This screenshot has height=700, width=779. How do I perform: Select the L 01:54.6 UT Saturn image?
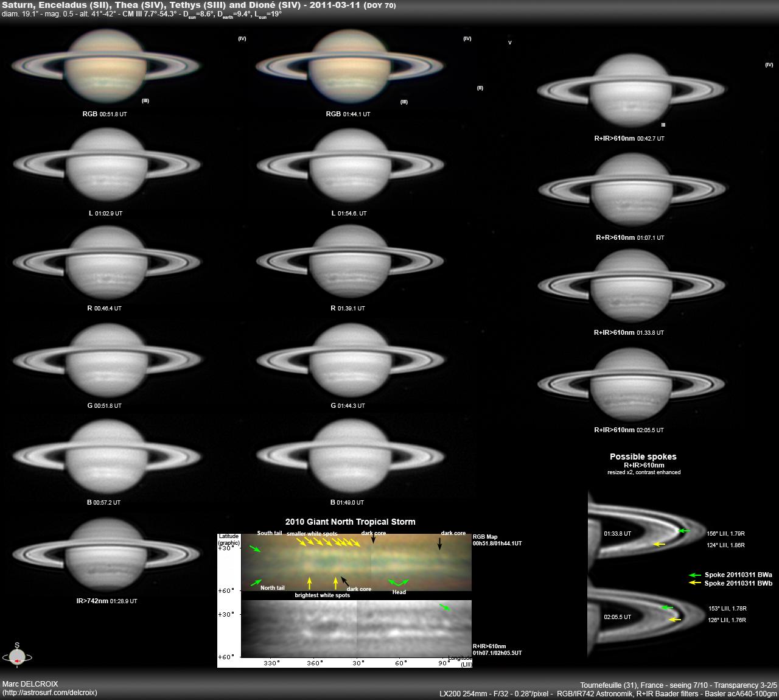tap(350, 164)
